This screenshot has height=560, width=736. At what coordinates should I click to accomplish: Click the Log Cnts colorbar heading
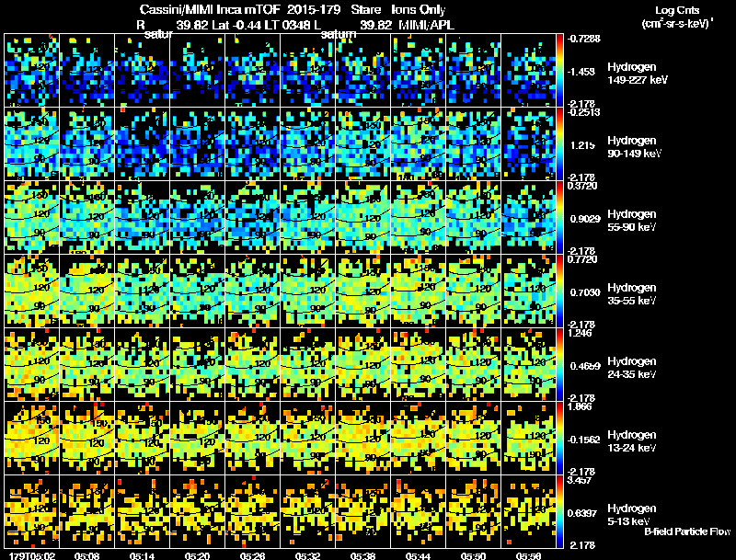677,10
